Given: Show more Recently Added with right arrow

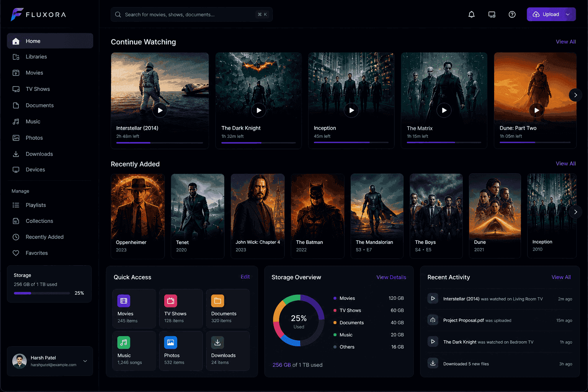Looking at the screenshot, I should tap(575, 212).
